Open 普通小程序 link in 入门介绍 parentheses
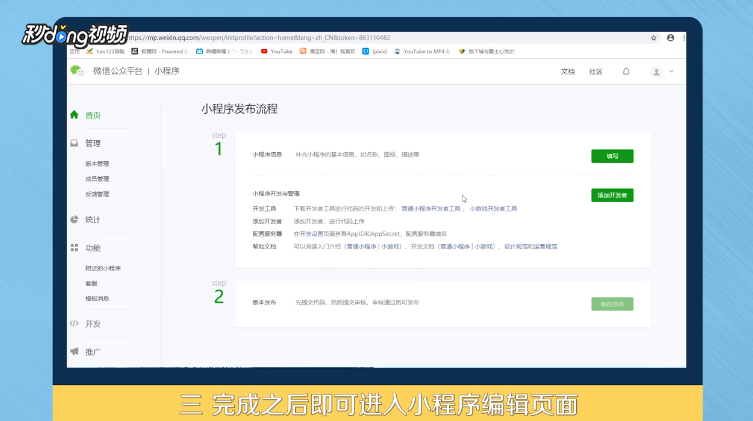 coord(362,246)
